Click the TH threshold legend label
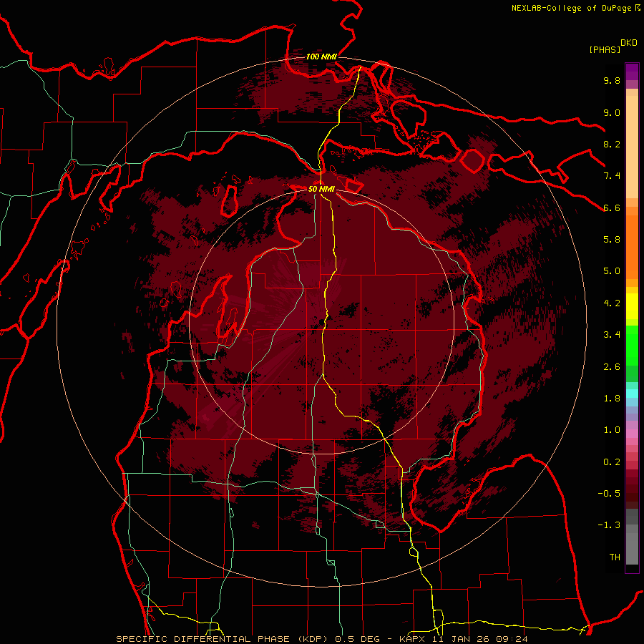This screenshot has width=644, height=644. (x=615, y=557)
